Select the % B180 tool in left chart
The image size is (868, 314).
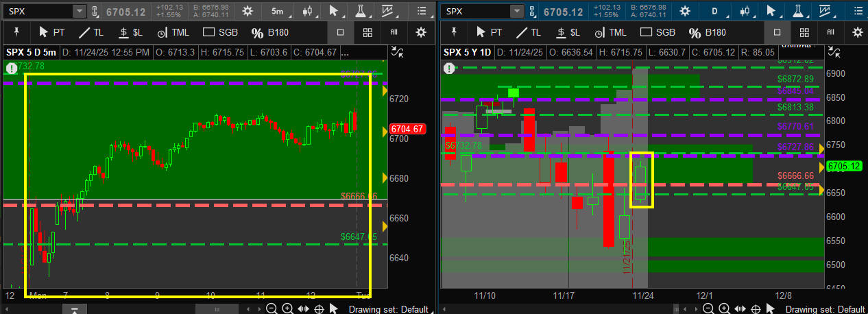point(270,32)
